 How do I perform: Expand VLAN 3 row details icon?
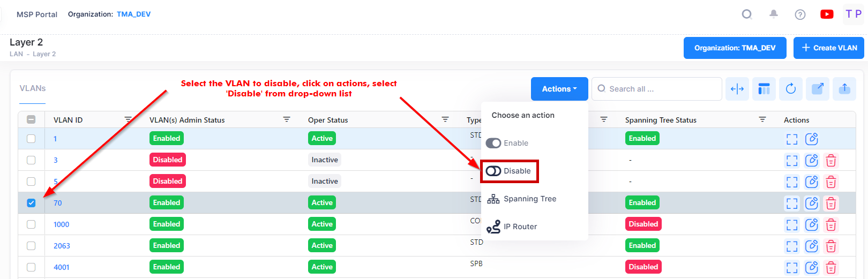point(792,161)
